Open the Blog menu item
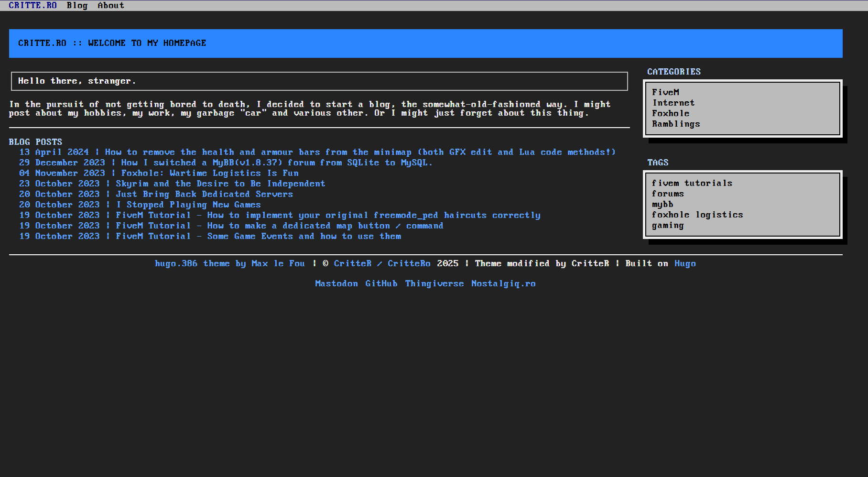 pos(77,5)
